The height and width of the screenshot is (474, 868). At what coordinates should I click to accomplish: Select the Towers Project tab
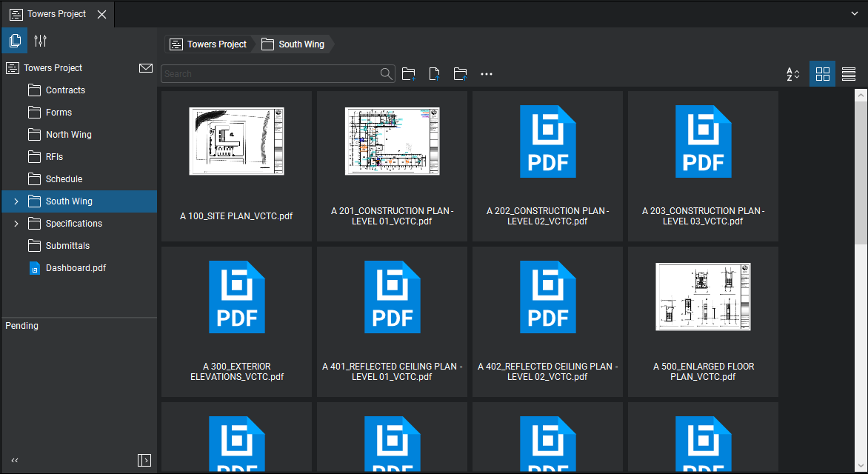tap(56, 14)
